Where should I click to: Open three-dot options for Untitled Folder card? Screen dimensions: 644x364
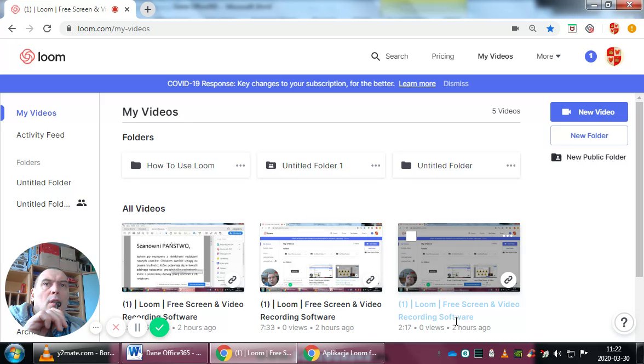click(x=510, y=166)
